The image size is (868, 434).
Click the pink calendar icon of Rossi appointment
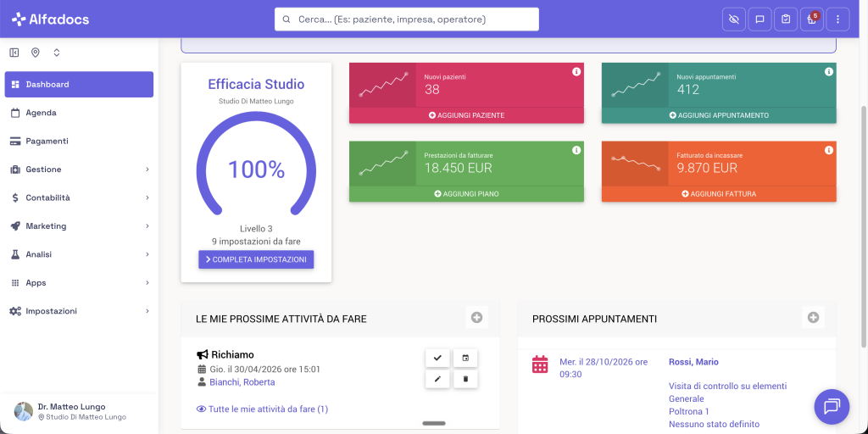coord(540,364)
